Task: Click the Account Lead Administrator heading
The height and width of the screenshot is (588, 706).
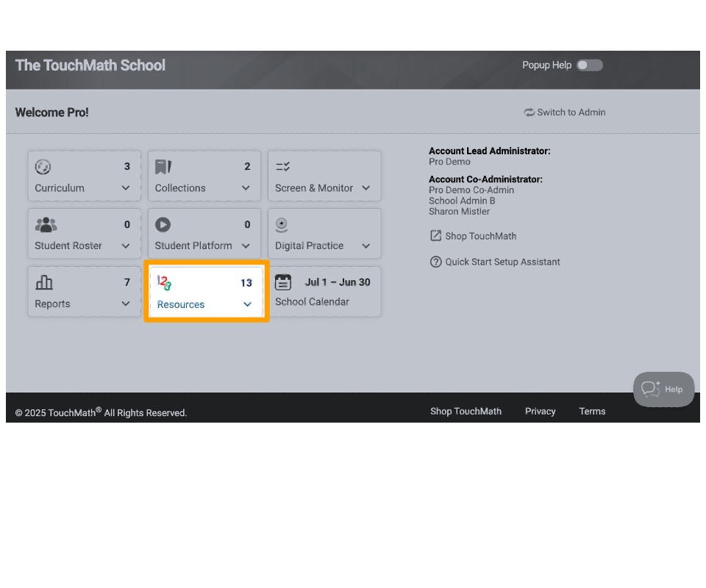Action: pos(490,151)
